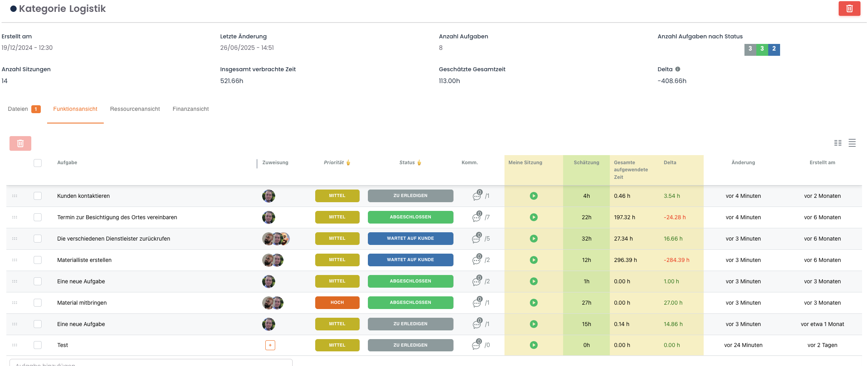Switch to compact list view icon

[x=852, y=143]
